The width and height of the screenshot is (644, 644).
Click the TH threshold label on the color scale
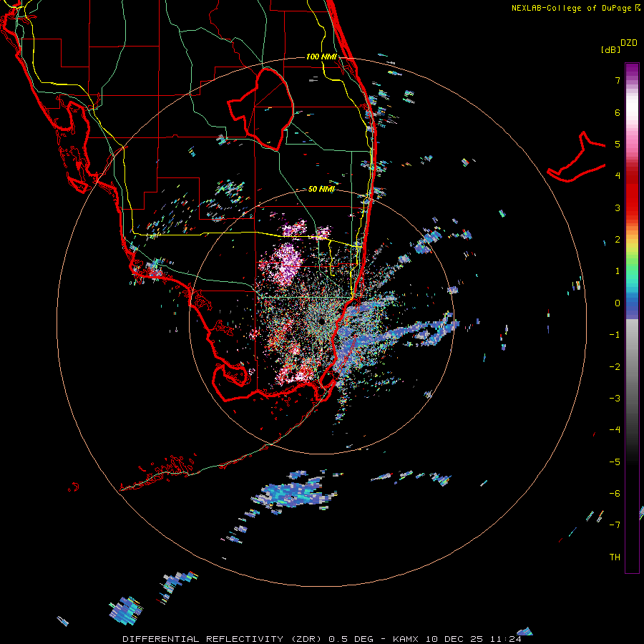[x=615, y=557]
